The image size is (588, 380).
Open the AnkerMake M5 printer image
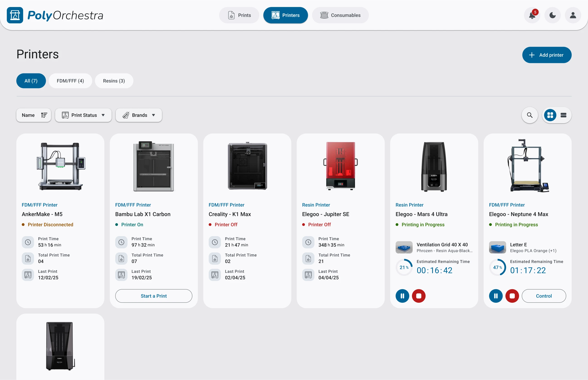click(x=61, y=166)
